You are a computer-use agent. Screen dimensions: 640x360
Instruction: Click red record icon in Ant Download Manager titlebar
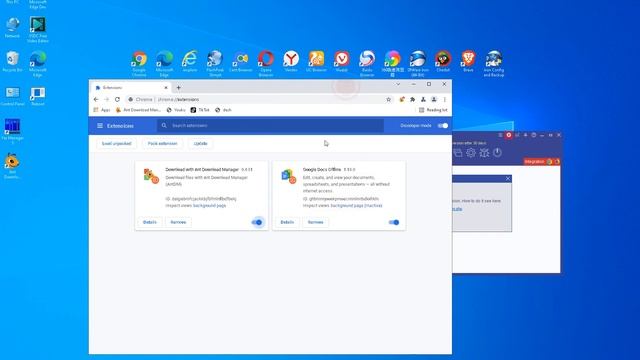pos(509,135)
